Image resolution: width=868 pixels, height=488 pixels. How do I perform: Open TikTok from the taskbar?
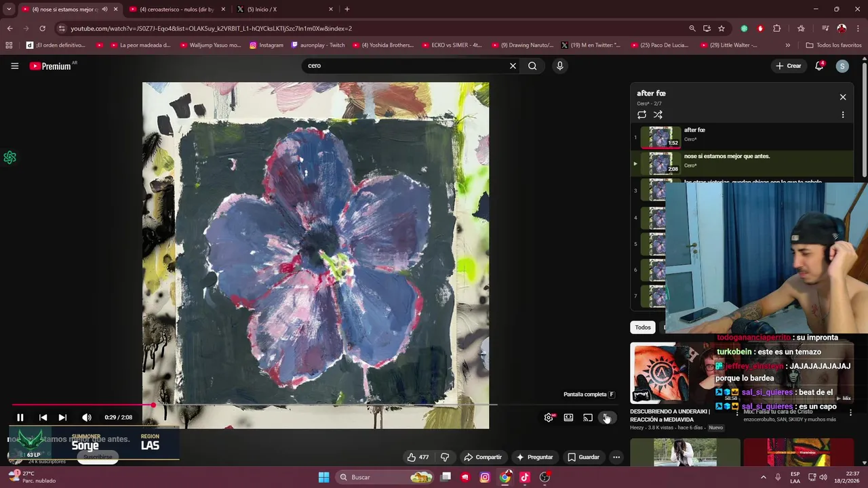pos(525,477)
